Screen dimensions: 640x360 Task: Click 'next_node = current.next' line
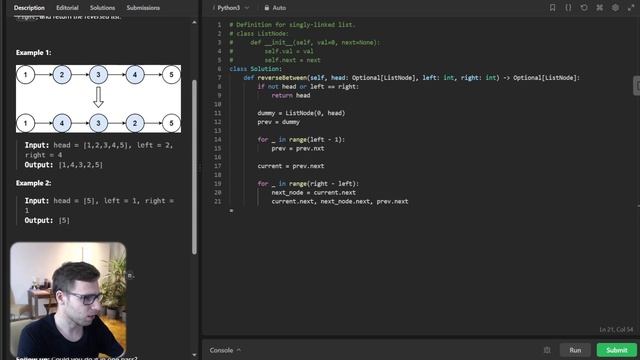[x=313, y=193]
